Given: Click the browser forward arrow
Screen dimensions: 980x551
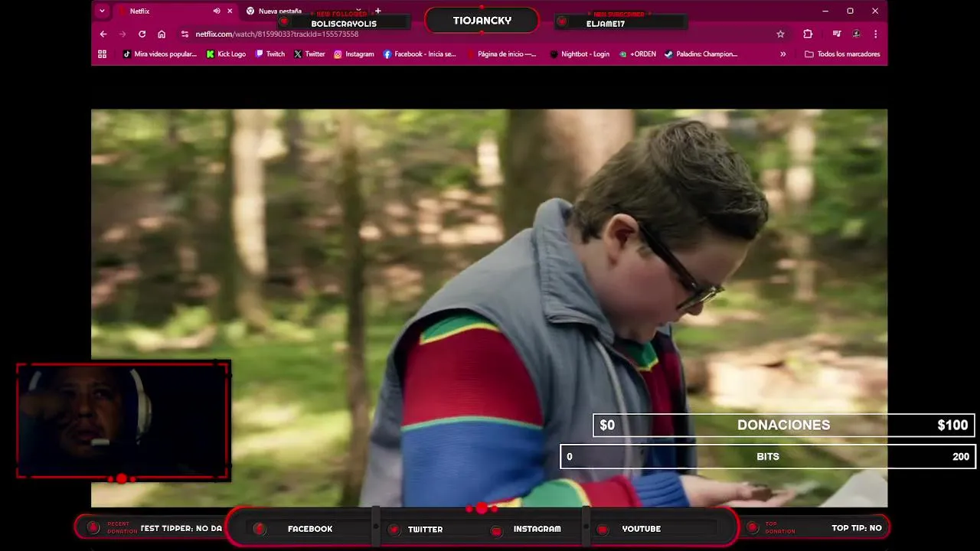Looking at the screenshot, I should coord(122,34).
